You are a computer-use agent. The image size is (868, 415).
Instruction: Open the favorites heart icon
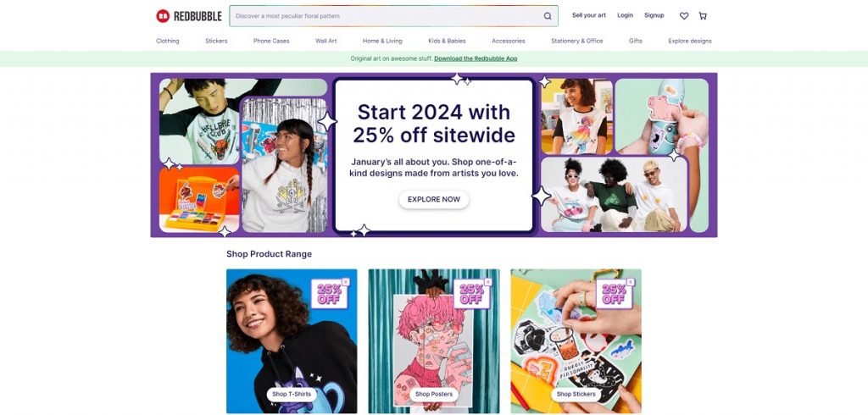click(684, 16)
